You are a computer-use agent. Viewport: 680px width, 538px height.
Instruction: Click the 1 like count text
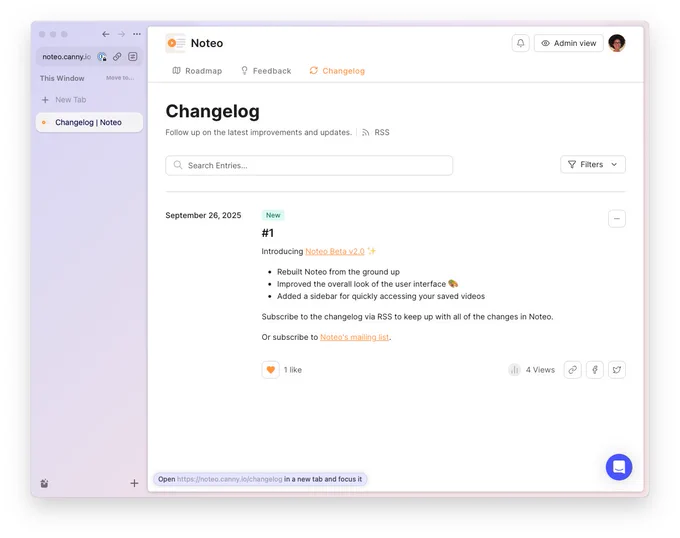pyautogui.click(x=293, y=370)
